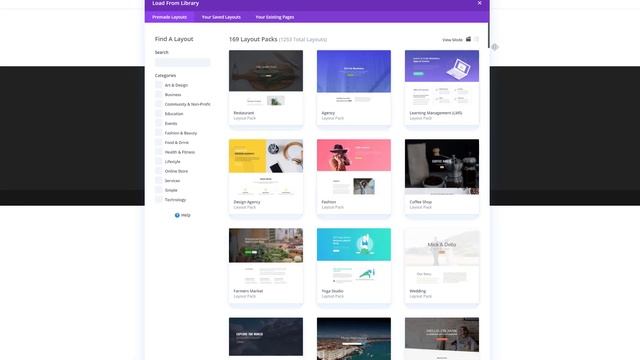Viewport: 640px width, 360px height.
Task: Click the View Mode label
Action: (452, 40)
